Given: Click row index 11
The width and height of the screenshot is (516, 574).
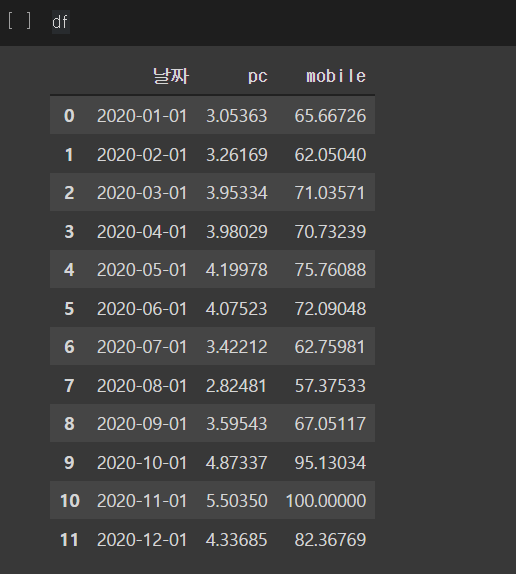Looking at the screenshot, I should [69, 540].
